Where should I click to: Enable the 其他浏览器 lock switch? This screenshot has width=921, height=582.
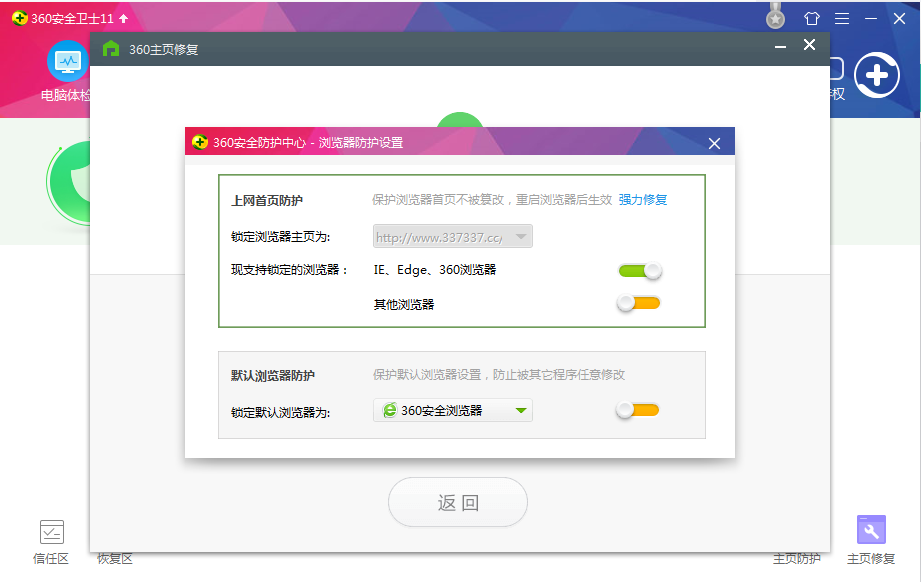pyautogui.click(x=638, y=303)
